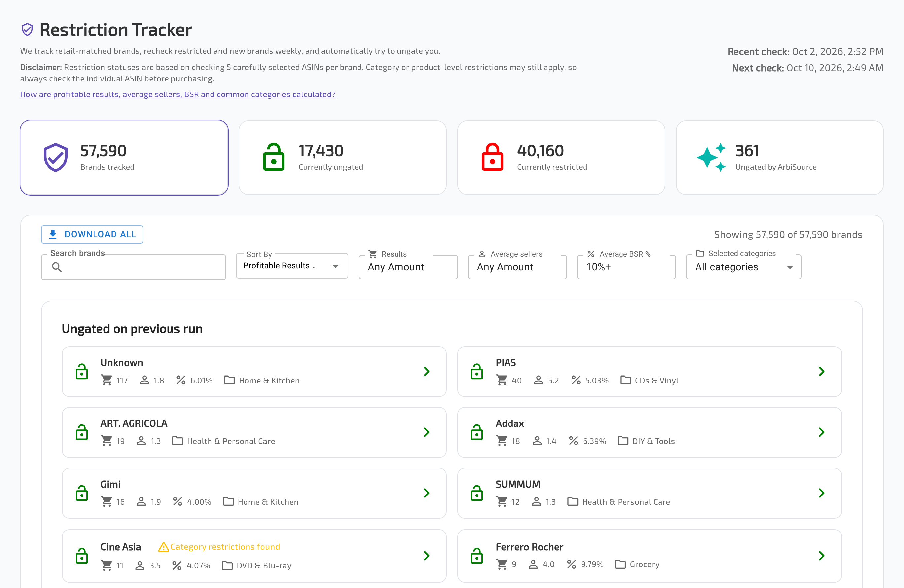The height and width of the screenshot is (588, 904).
Task: Open the how profitable results are calculated link
Action: click(178, 94)
